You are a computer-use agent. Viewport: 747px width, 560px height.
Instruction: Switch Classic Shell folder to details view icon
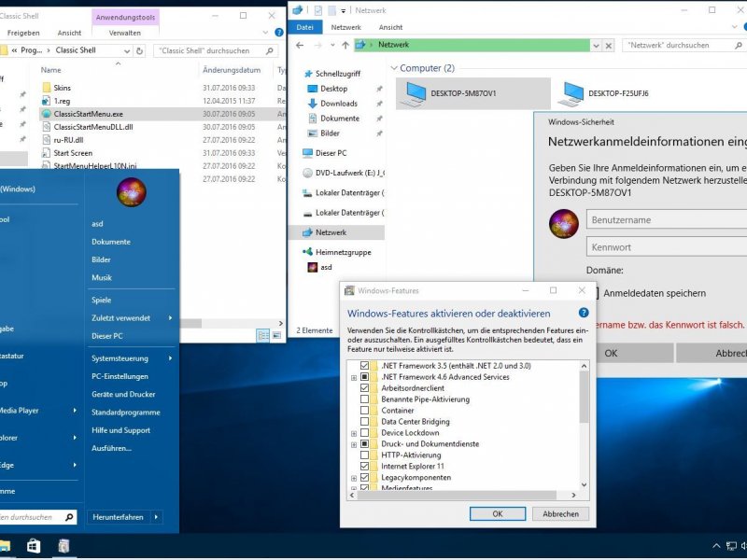263,335
